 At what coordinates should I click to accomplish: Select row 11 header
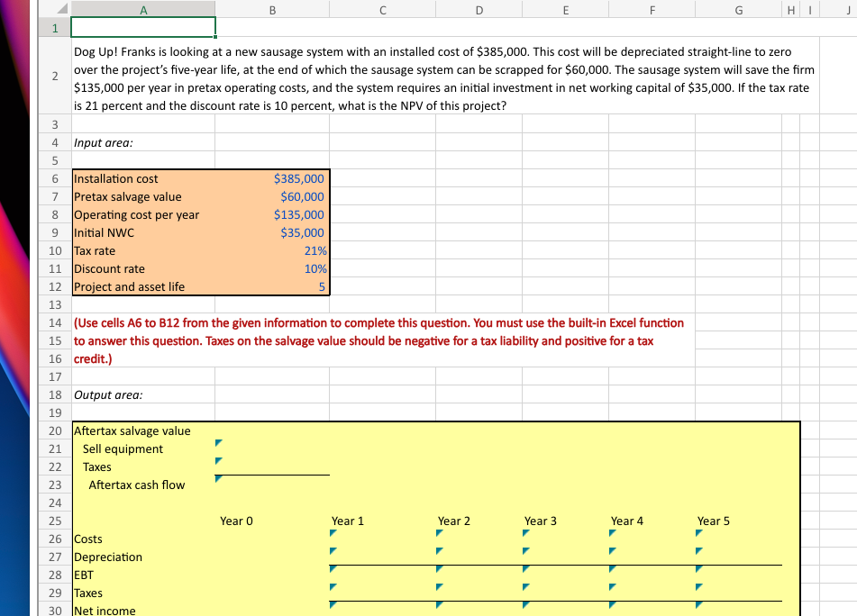(x=54, y=268)
